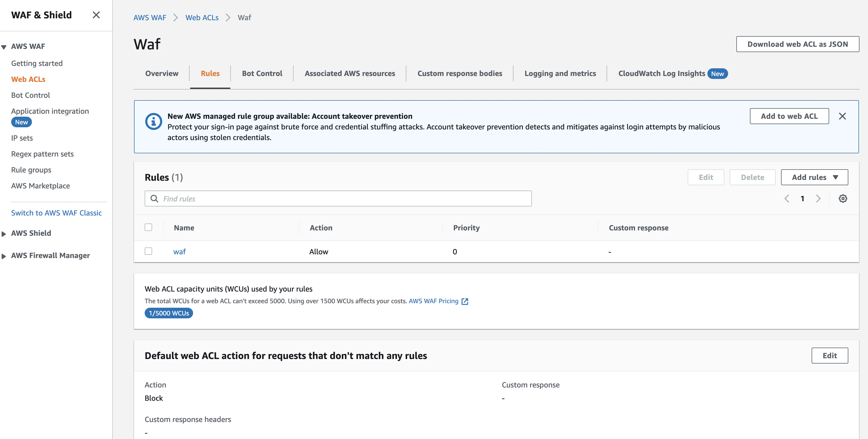Go to next page of rules

coord(818,199)
